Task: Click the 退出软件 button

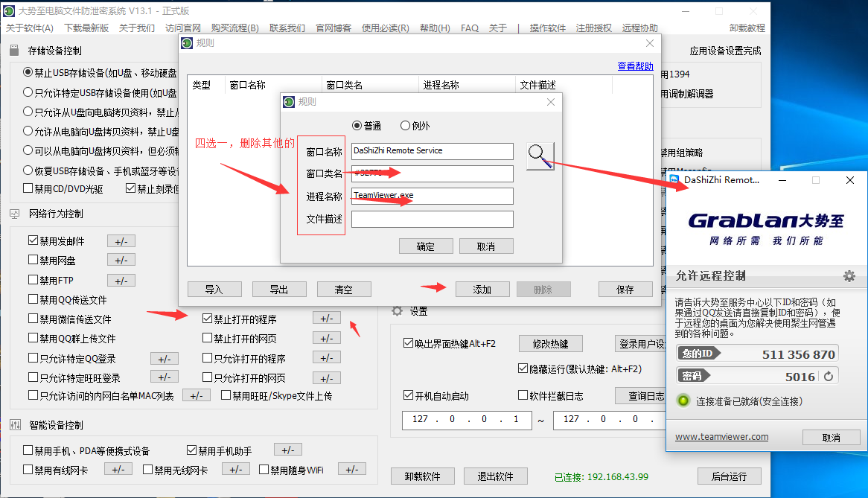Action: (x=496, y=476)
